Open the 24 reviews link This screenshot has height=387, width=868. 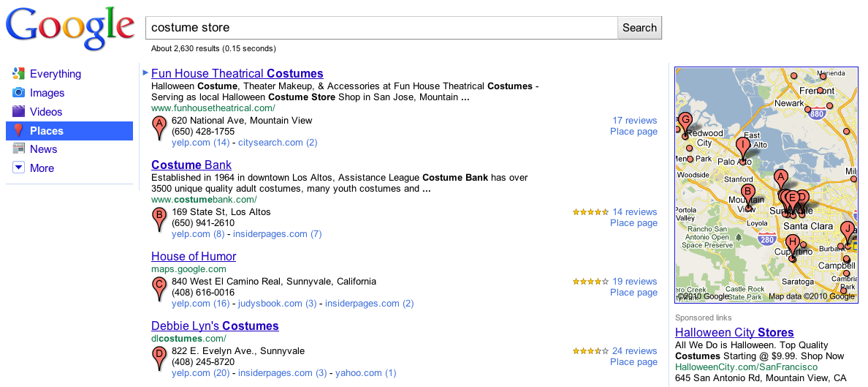point(634,350)
